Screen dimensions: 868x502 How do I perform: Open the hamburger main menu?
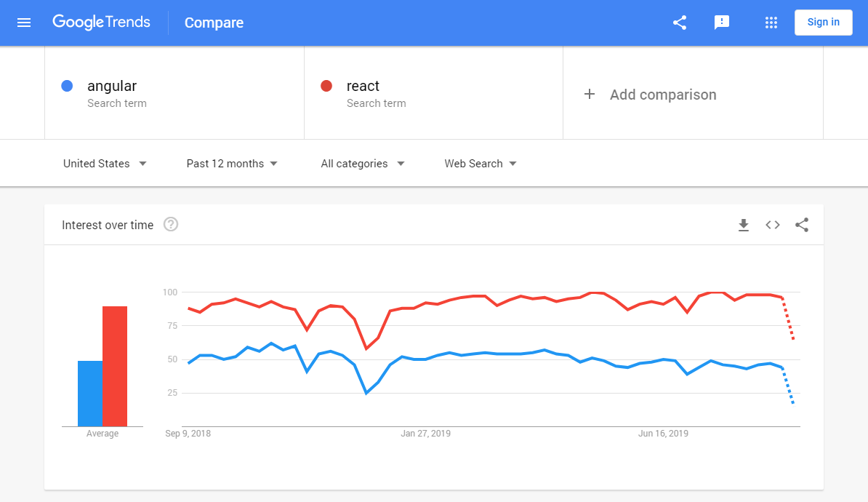(24, 23)
